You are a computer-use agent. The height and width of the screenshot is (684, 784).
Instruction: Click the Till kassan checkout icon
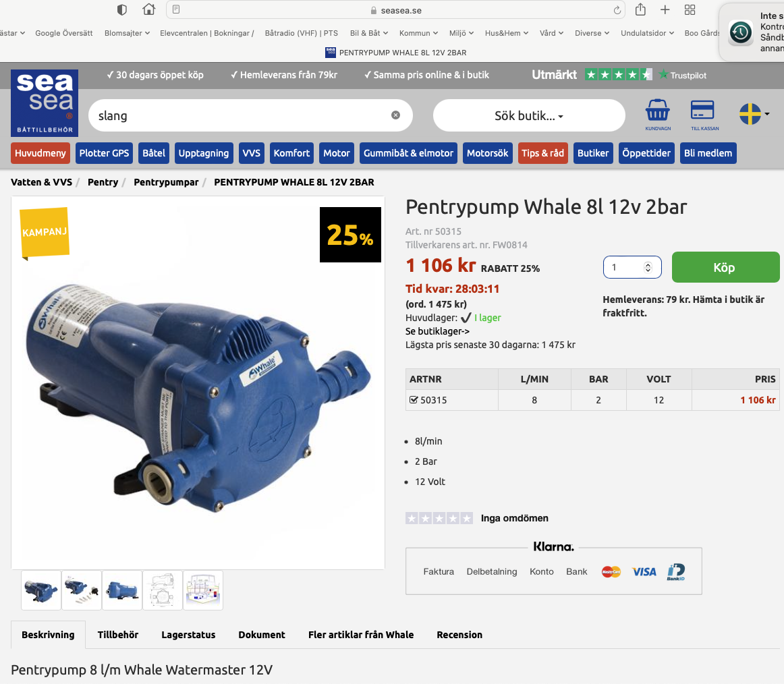pyautogui.click(x=704, y=113)
